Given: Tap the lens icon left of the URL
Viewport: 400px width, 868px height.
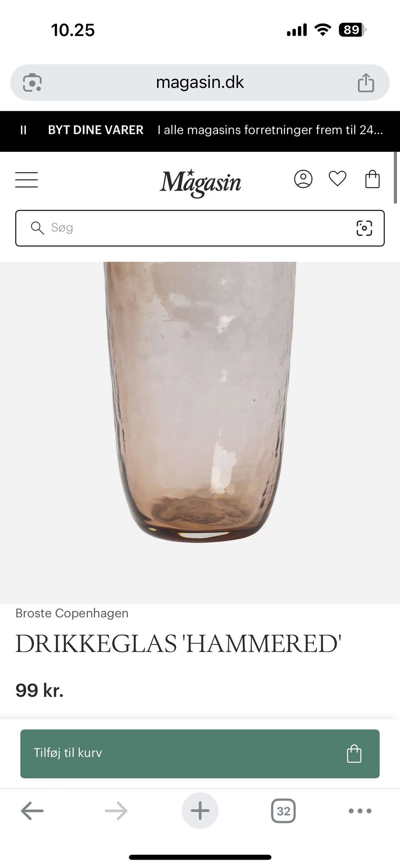Looking at the screenshot, I should (x=32, y=82).
